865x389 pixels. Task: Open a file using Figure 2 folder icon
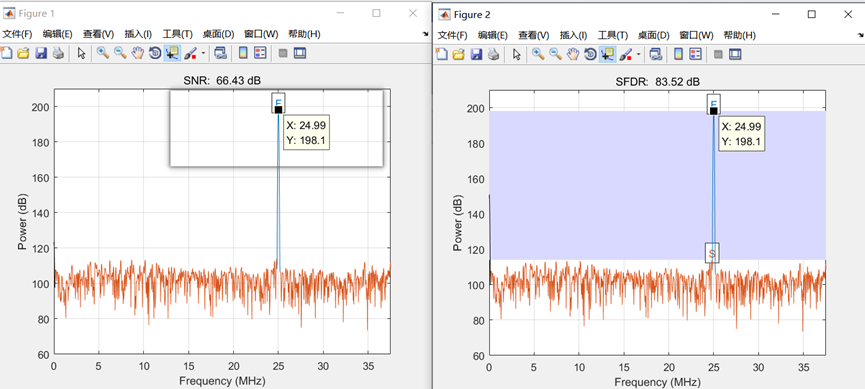click(x=458, y=54)
